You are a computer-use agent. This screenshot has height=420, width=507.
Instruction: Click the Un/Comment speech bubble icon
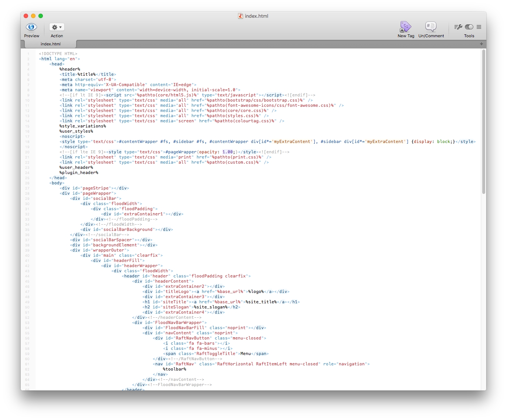coord(431,26)
